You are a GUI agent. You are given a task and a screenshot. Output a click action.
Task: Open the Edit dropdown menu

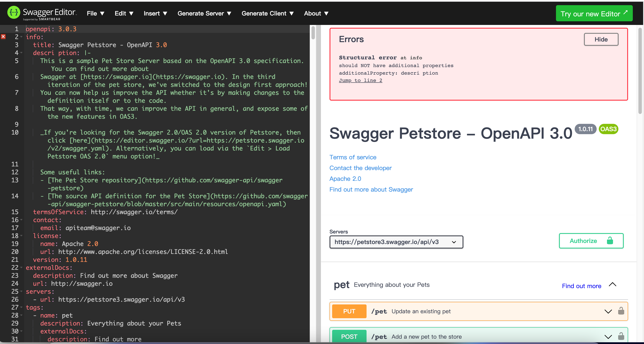pyautogui.click(x=124, y=13)
